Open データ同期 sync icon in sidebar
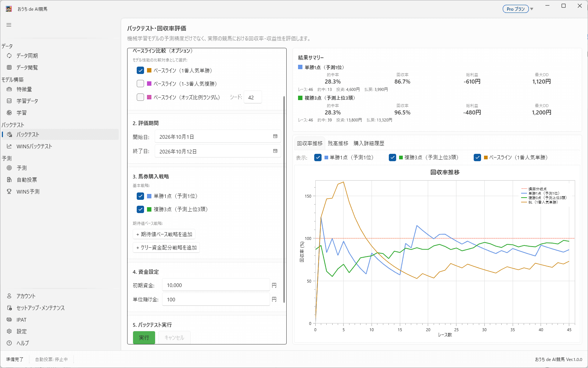The image size is (588, 368). pyautogui.click(x=9, y=56)
